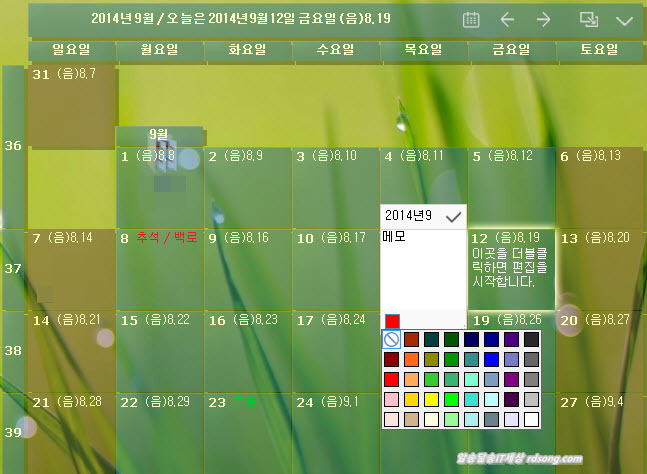Pick the slate gray-blue swatch in bottom row
Image resolution: width=647 pixels, height=474 pixels.
tap(491, 420)
